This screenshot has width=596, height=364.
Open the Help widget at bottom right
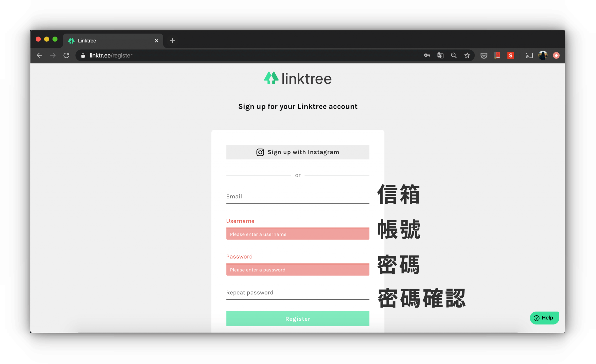click(544, 318)
